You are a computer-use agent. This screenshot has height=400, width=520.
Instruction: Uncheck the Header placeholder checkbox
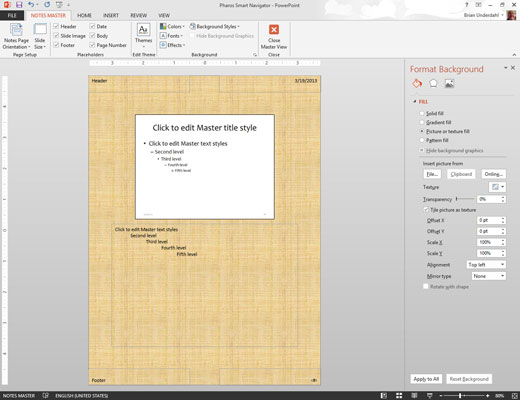click(x=56, y=26)
